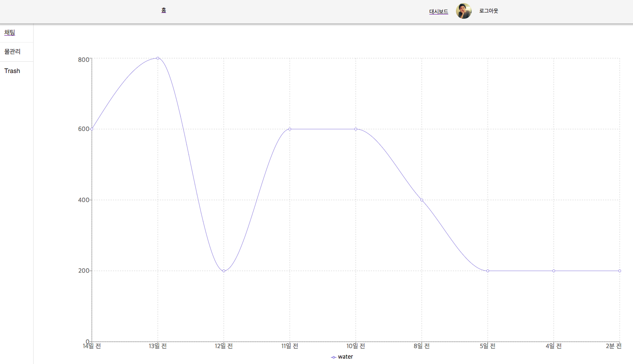
Task: Click the data point at 12일 전
Action: pyautogui.click(x=224, y=271)
